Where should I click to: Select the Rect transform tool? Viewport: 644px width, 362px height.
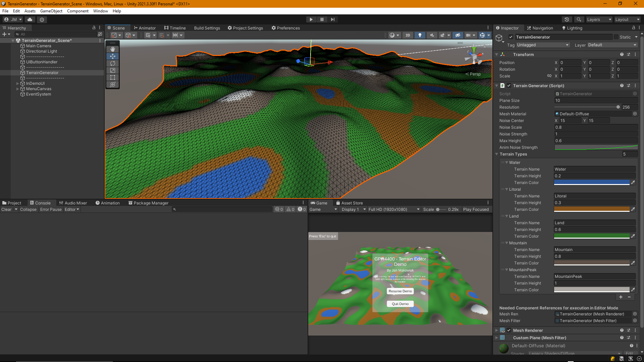[x=113, y=77]
